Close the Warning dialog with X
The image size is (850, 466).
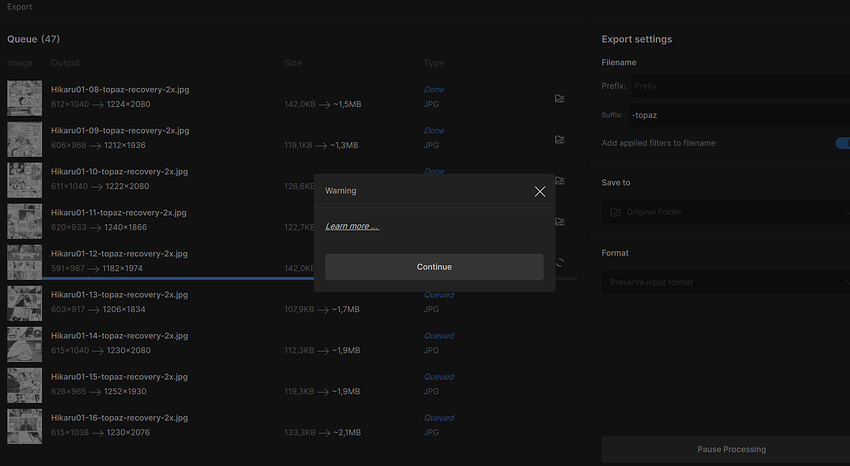click(540, 191)
